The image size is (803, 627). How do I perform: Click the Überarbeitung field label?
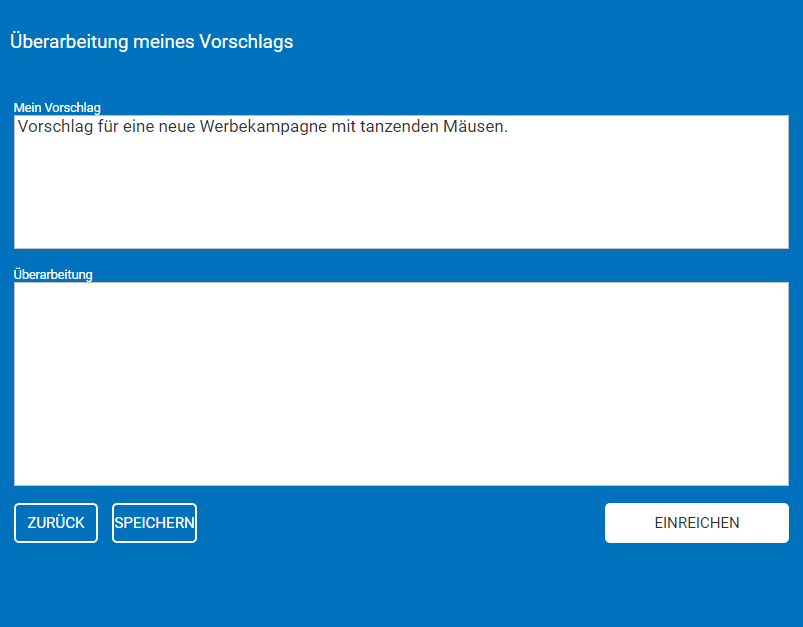click(x=52, y=274)
